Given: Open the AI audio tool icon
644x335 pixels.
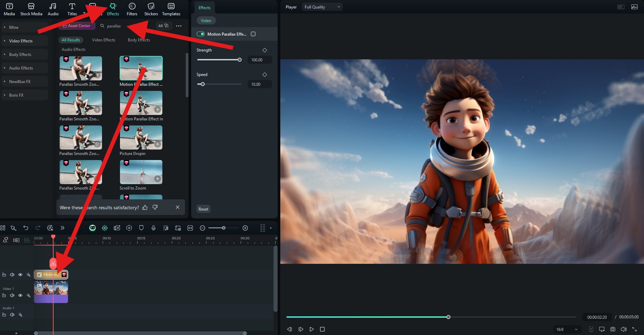Looking at the screenshot, I should [x=50, y=228].
